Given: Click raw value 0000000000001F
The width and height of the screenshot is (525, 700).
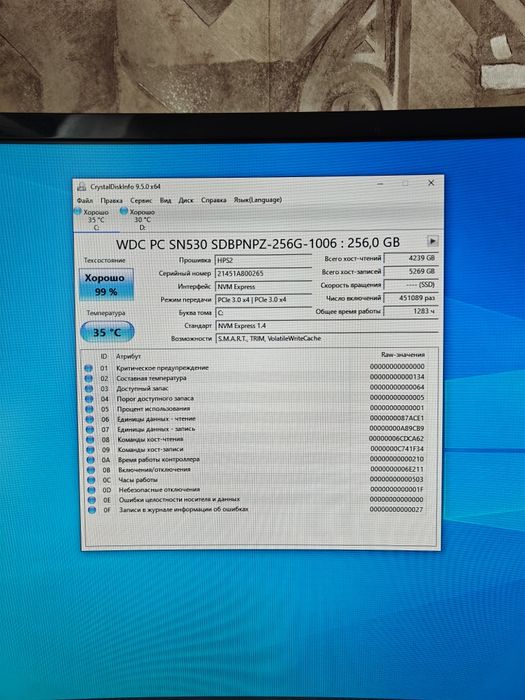Looking at the screenshot, I should tap(397, 490).
